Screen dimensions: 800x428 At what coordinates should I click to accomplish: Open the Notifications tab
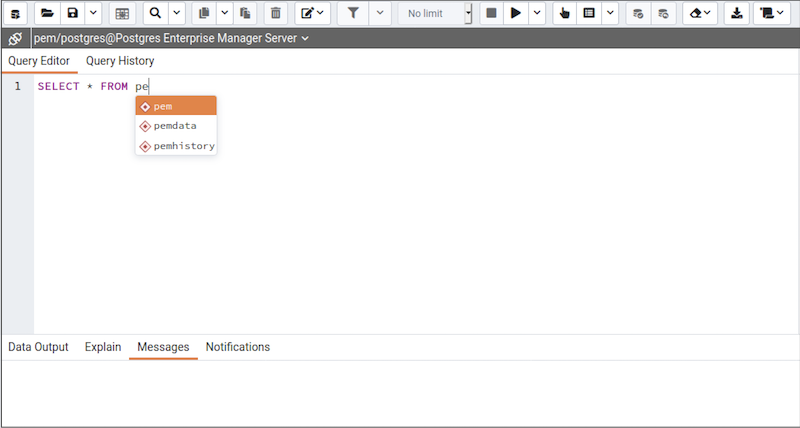tap(238, 347)
